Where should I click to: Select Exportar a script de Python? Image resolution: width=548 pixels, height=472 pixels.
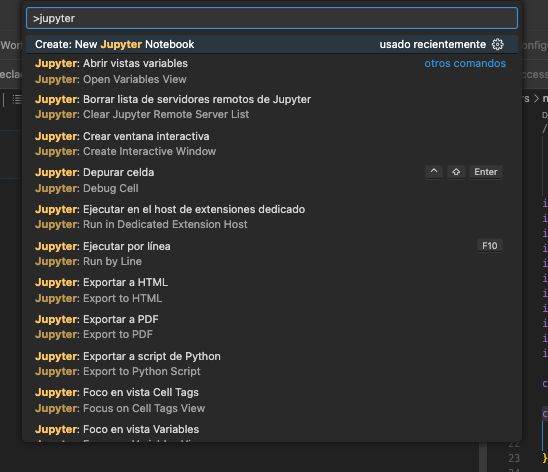(x=272, y=364)
